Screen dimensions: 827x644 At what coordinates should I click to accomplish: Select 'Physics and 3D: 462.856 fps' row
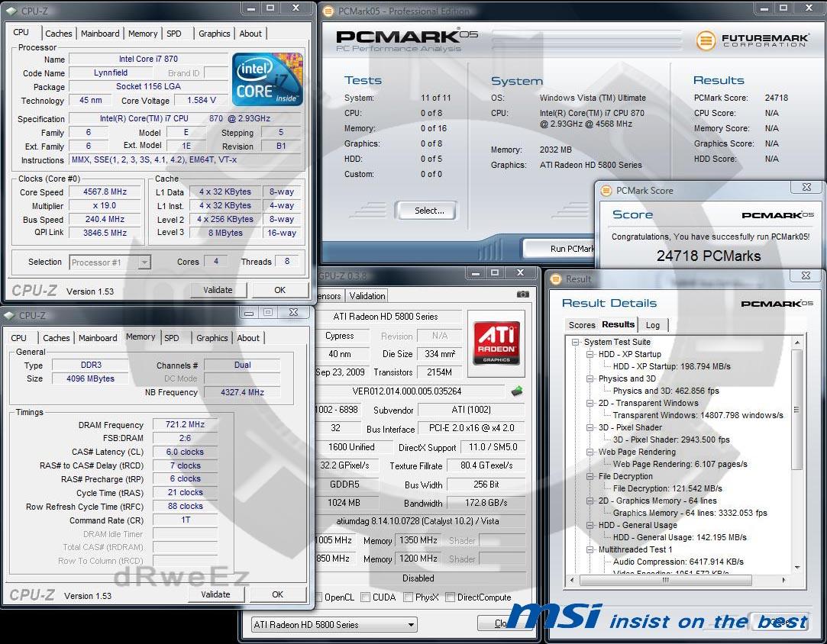click(666, 391)
